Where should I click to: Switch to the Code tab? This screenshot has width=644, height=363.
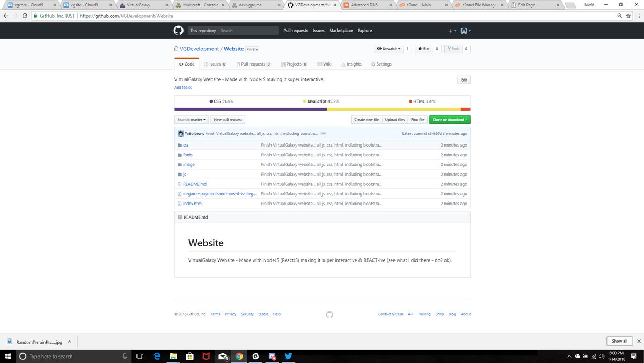[x=187, y=64]
